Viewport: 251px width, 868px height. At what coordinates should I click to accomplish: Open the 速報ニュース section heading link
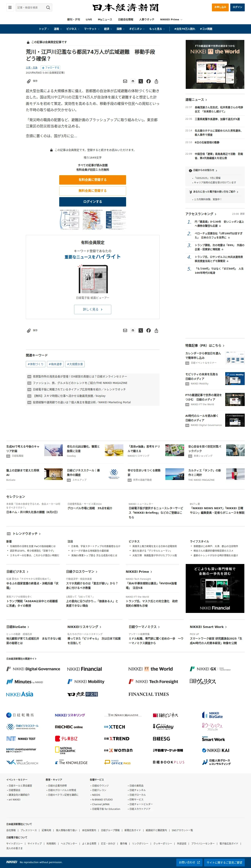(196, 100)
